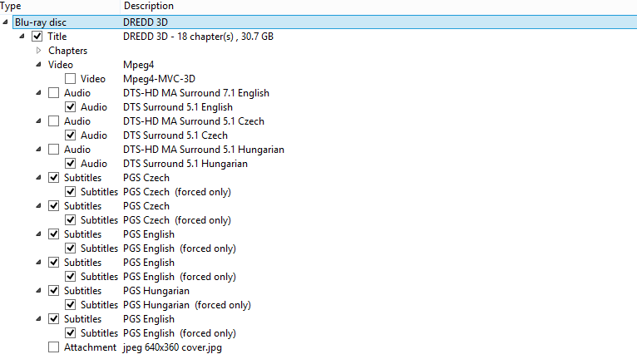Screen dimensions: 637x364
Task: Uncheck PGS English subtitles checkbox directly below Hungarian
Action: [x=53, y=319]
